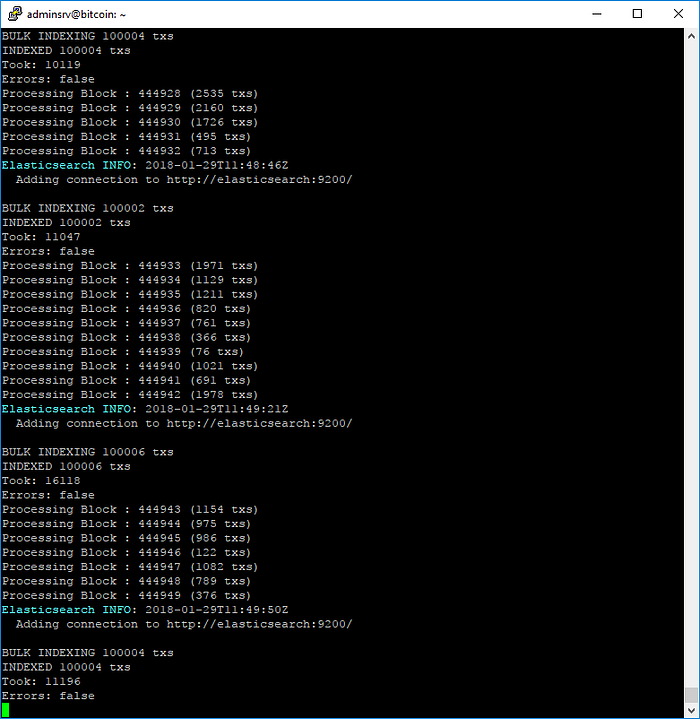Click Processing Block 444948 line
Image resolution: width=700 pixels, height=719 pixels.
tap(127, 581)
